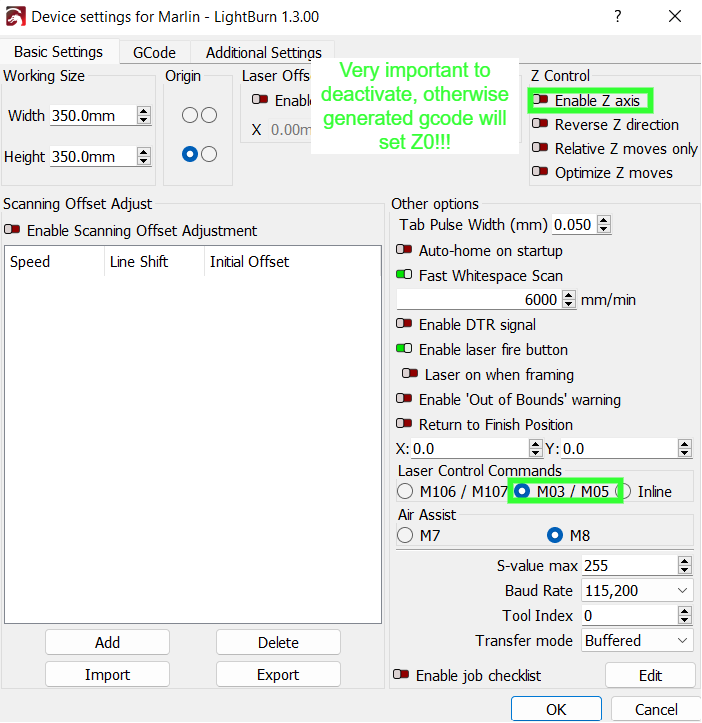Toggle Reverse Z direction switch
The width and height of the screenshot is (702, 723).
point(540,124)
